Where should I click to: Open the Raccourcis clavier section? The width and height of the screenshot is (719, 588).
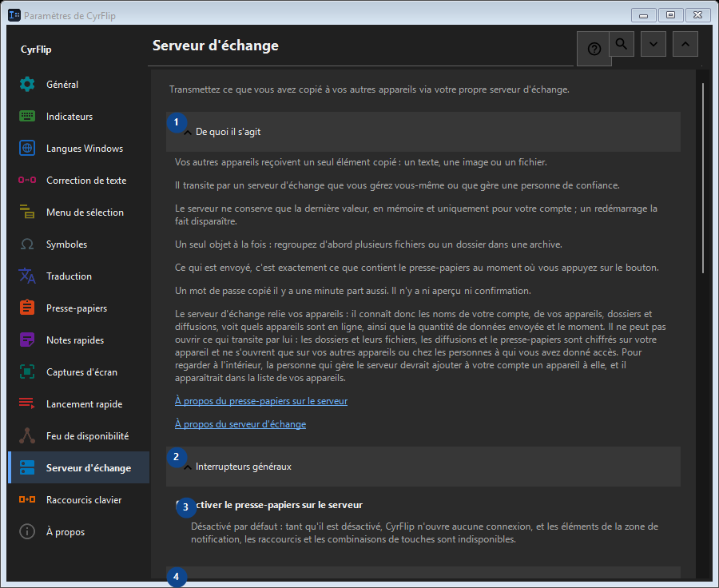point(79,499)
